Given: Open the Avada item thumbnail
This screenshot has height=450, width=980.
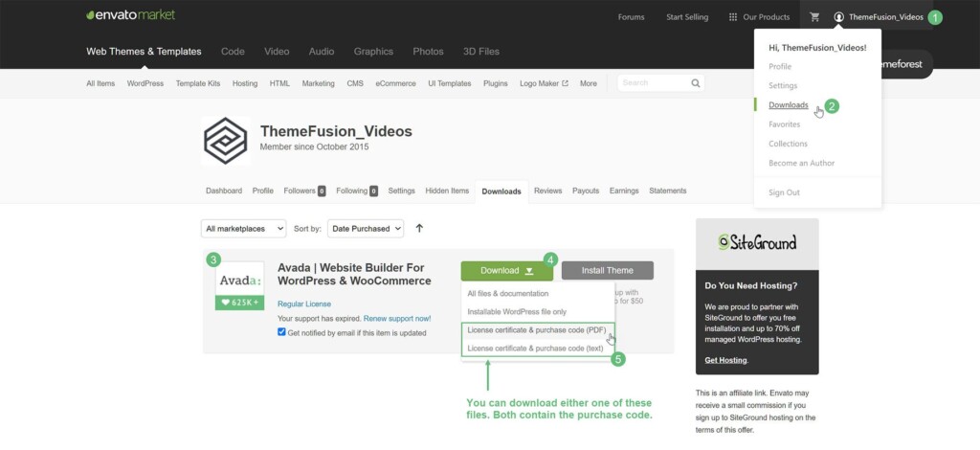Looking at the screenshot, I should coord(240,285).
